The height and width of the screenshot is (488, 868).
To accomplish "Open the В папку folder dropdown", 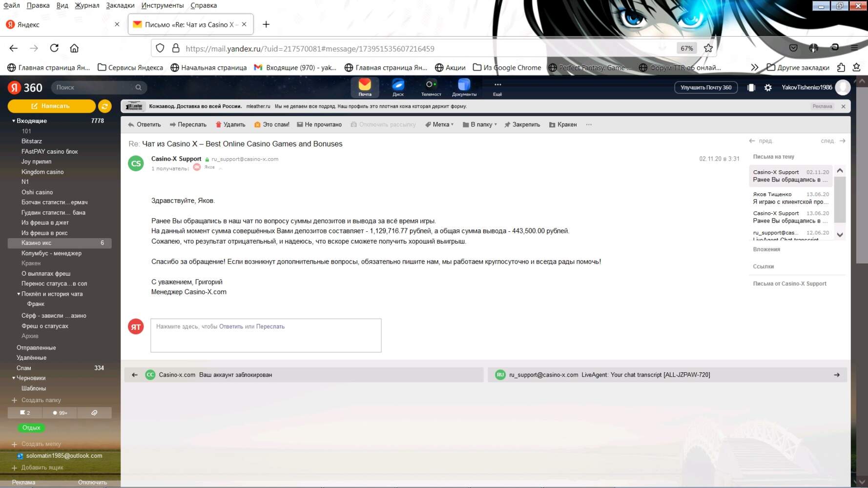I will pyautogui.click(x=480, y=124).
